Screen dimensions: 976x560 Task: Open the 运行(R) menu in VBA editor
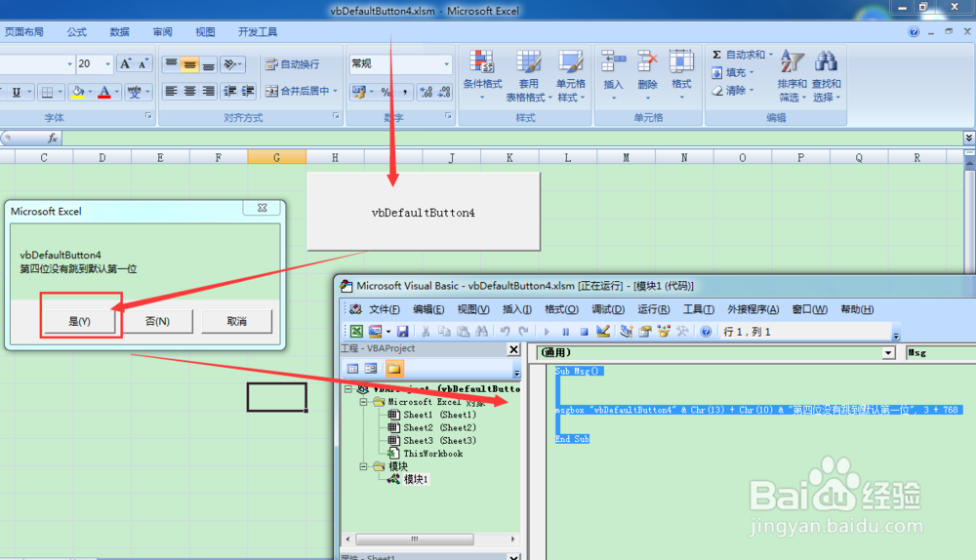[x=654, y=309]
